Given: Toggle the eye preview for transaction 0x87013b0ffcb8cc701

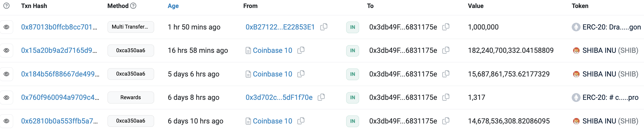Looking at the screenshot, I should point(6,27).
